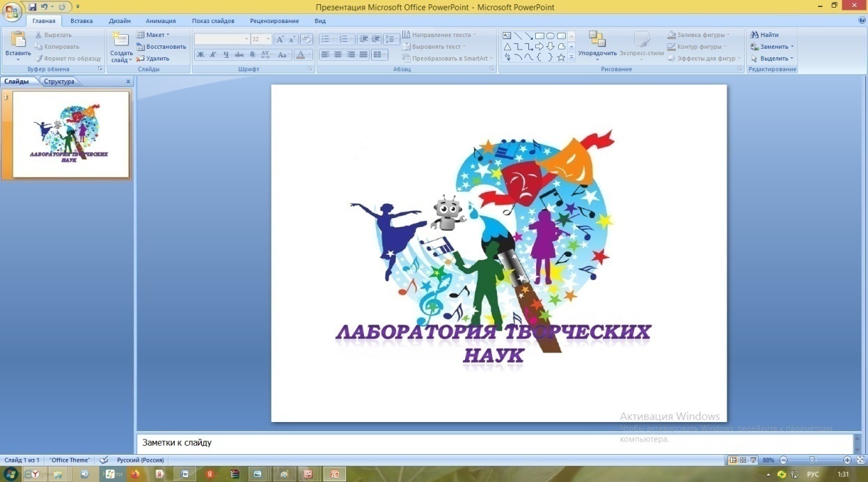Pick the star shape in shapes gallery
Viewport: 868px width, 482px height.
[561, 58]
